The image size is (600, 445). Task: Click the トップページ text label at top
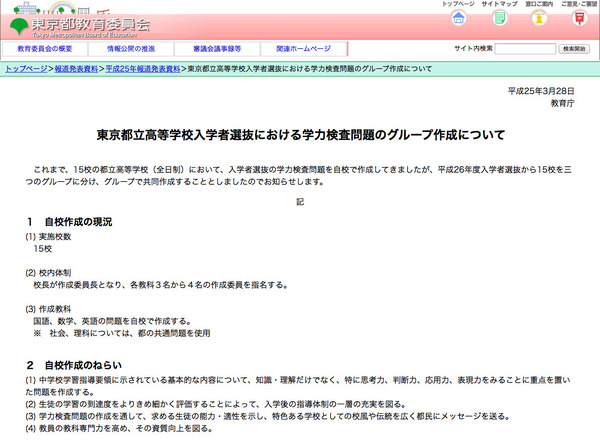click(458, 4)
